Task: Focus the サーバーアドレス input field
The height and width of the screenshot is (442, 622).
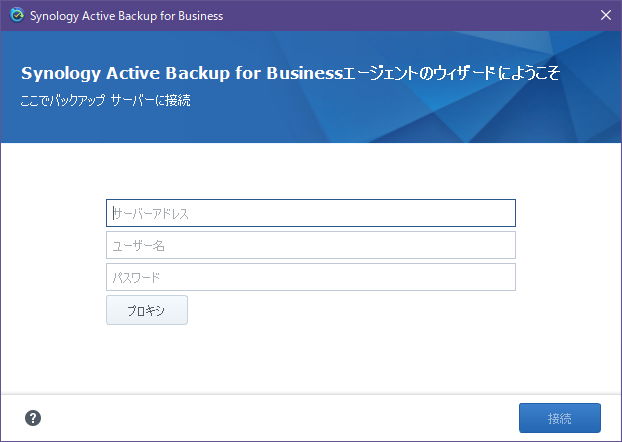Action: [311, 213]
